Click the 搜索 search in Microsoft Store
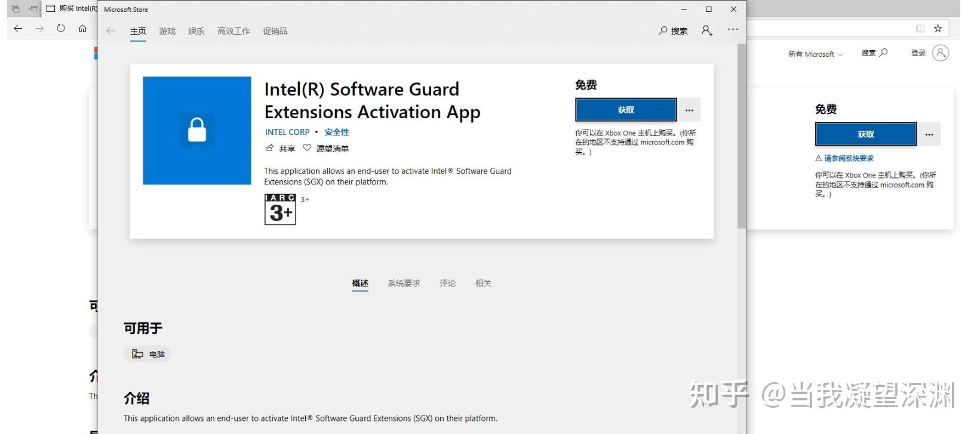This screenshot has height=434, width=980. [x=673, y=30]
